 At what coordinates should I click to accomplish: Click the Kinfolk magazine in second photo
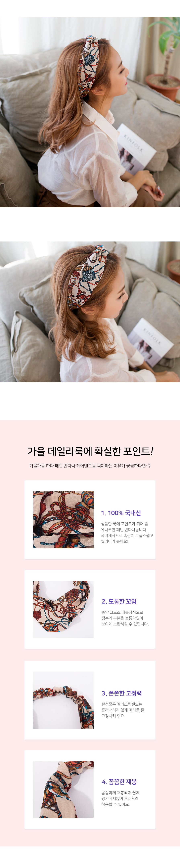(151, 342)
